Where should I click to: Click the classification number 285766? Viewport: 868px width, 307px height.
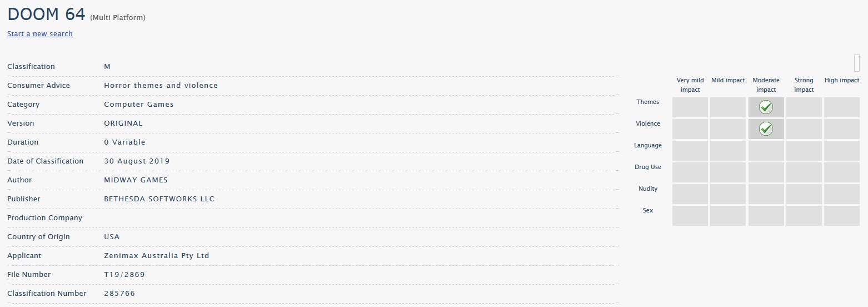(119, 294)
